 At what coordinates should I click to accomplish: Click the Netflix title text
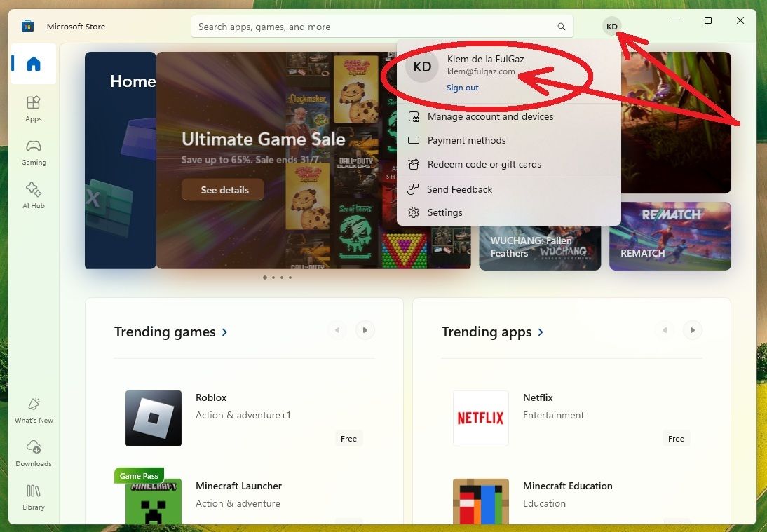[x=538, y=397]
